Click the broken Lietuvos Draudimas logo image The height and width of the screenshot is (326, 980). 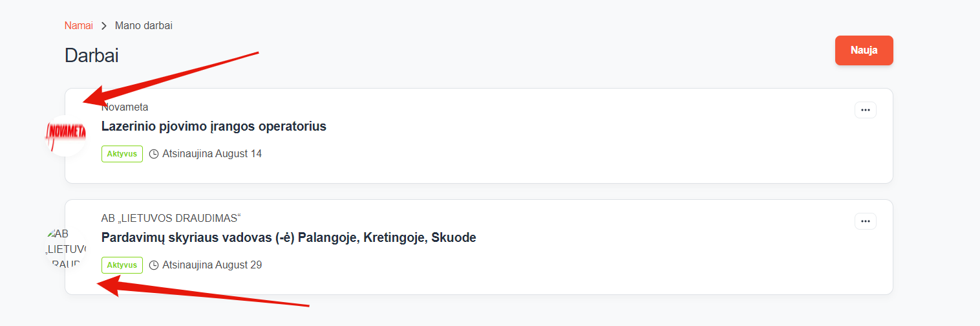click(66, 246)
